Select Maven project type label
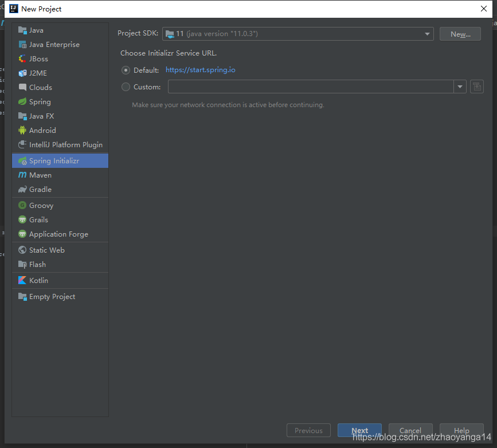 coord(40,175)
